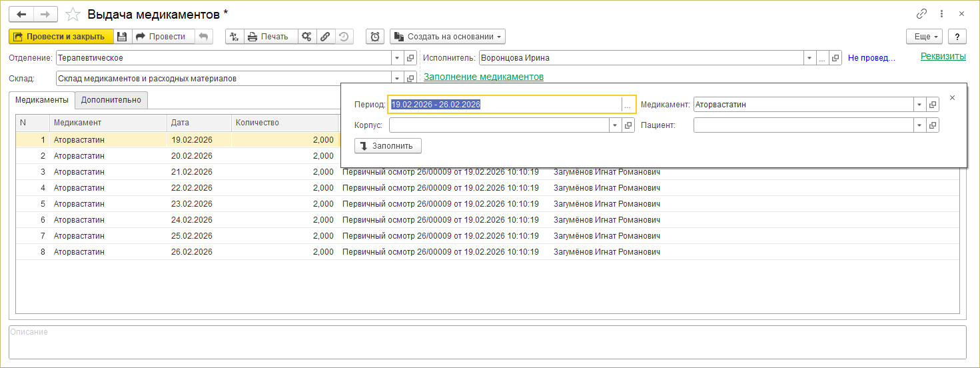Click the chain link icon in toolbar
Viewport: 980px width, 368px height.
325,37
